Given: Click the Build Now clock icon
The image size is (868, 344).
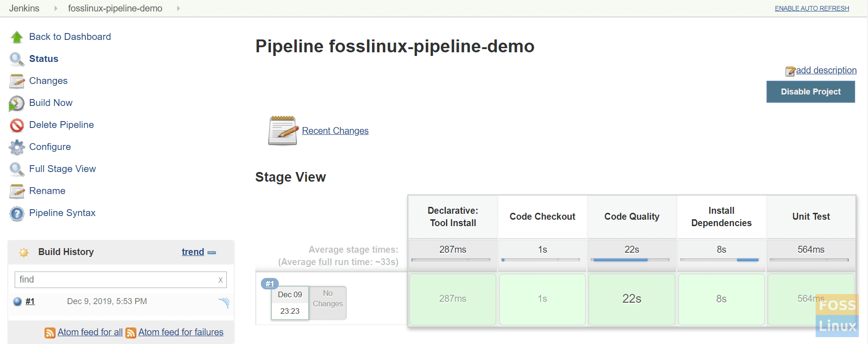Looking at the screenshot, I should [17, 103].
